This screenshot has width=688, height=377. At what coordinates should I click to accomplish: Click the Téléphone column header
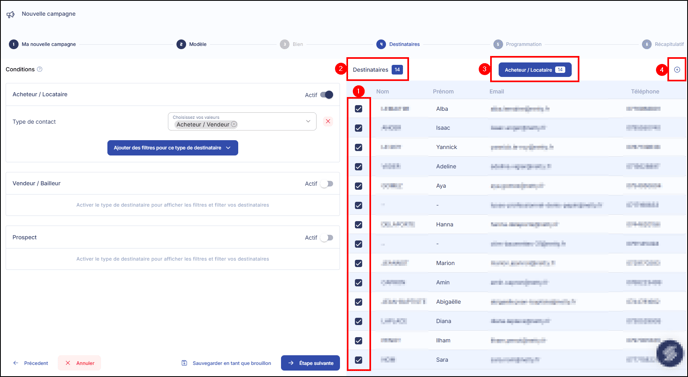[645, 92]
